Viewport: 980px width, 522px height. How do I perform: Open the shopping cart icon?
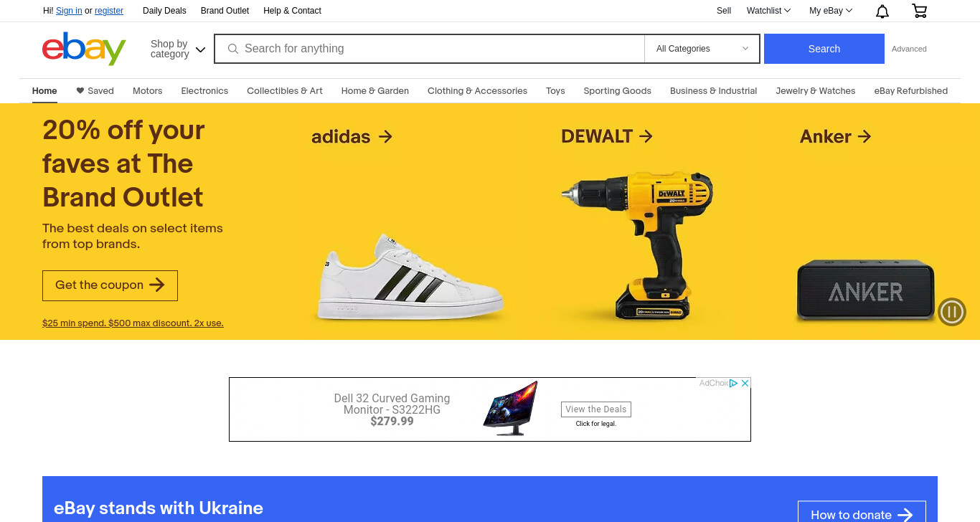click(919, 11)
